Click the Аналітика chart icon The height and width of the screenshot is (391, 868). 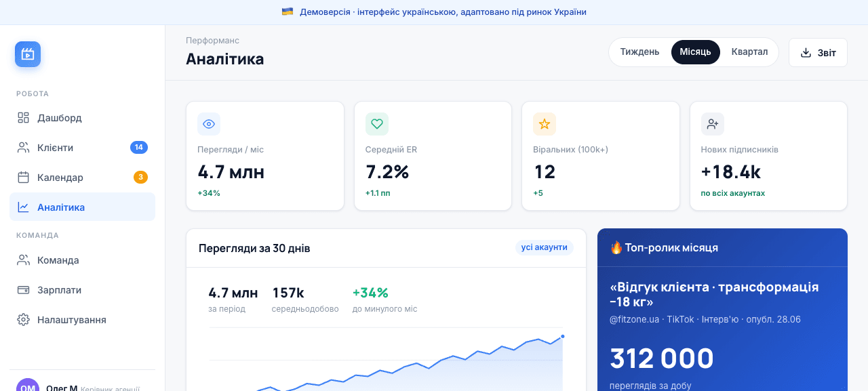24,207
